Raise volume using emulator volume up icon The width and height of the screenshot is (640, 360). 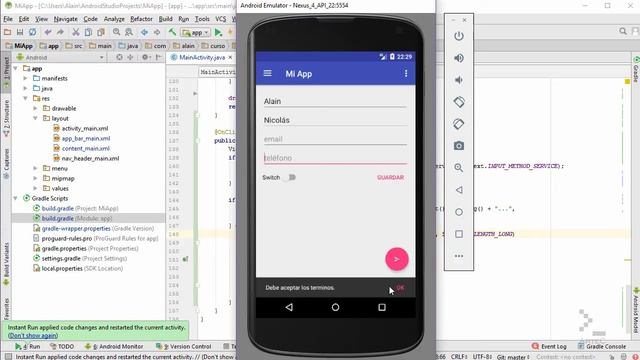coord(459,58)
